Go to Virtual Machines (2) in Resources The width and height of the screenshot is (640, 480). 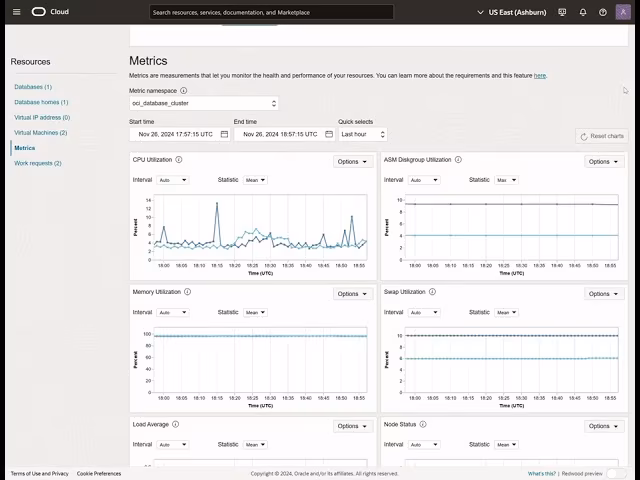pos(41,132)
